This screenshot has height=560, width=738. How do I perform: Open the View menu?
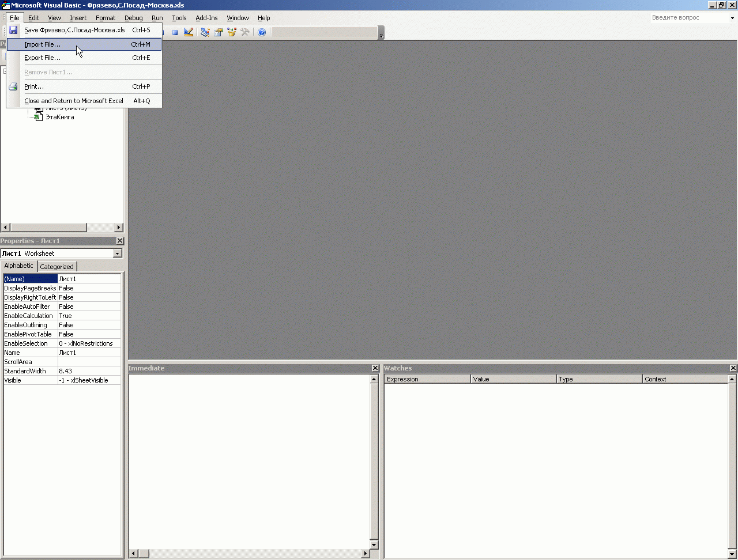click(54, 18)
